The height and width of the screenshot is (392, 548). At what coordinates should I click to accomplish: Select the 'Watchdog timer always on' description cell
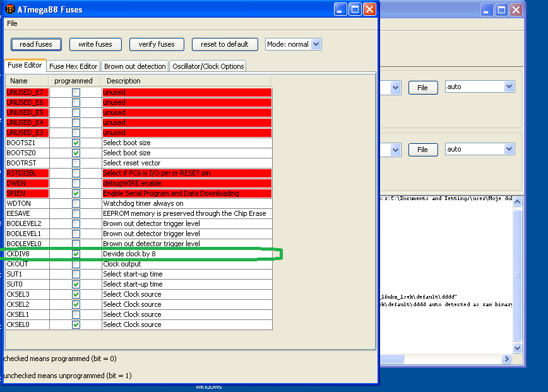pos(187,204)
